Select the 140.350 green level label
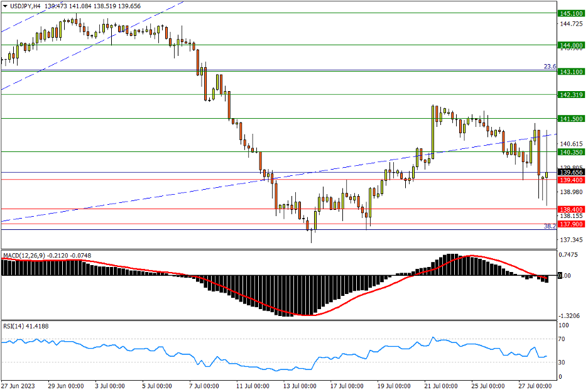Screen dimensions: 588x392 point(572,152)
